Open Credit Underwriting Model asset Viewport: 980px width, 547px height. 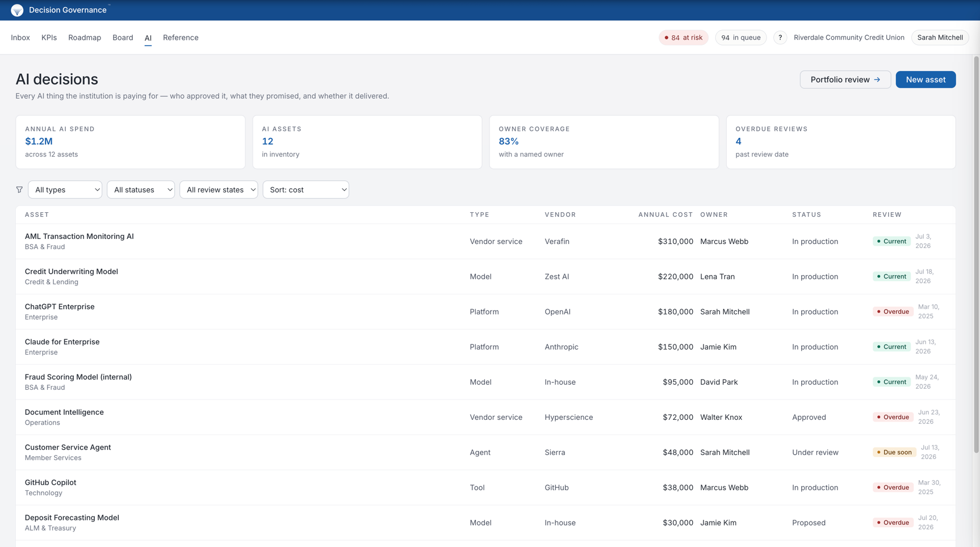(x=72, y=272)
